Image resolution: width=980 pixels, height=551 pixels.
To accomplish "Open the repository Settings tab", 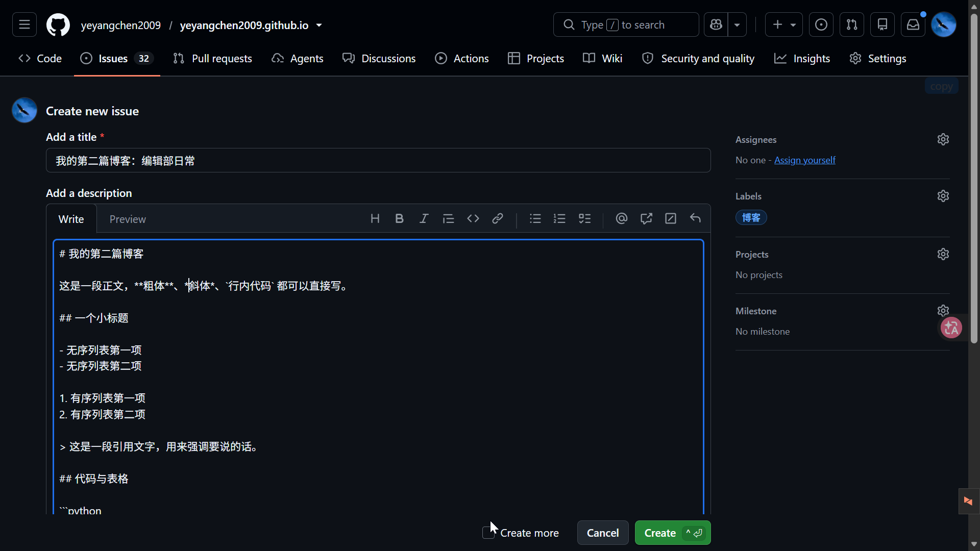I will (878, 59).
